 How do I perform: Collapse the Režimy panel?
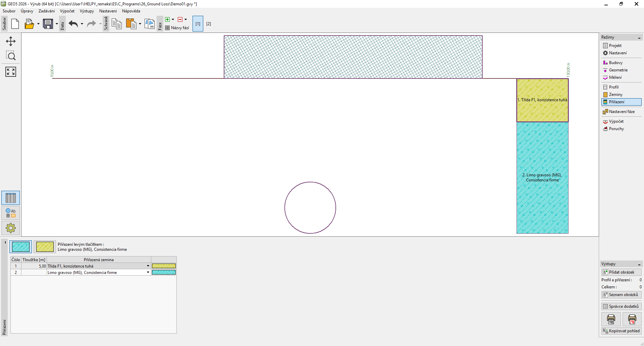click(639, 38)
